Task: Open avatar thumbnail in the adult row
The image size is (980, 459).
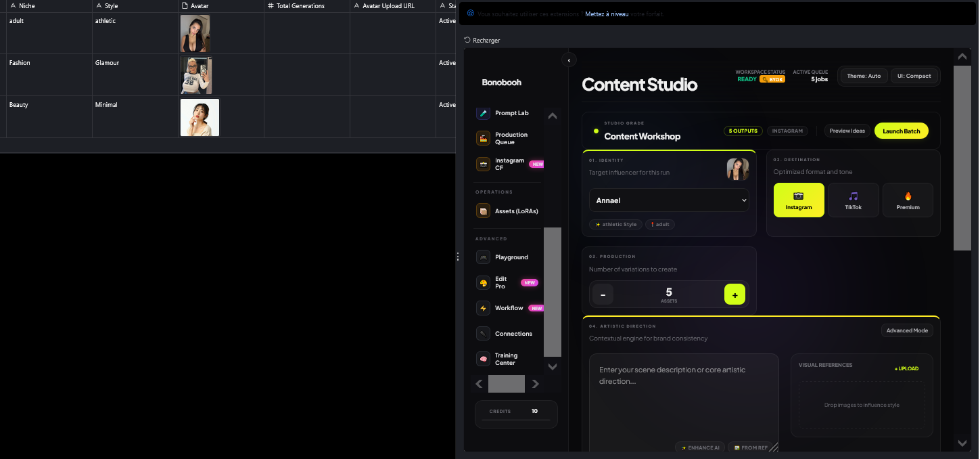Action: tap(195, 34)
